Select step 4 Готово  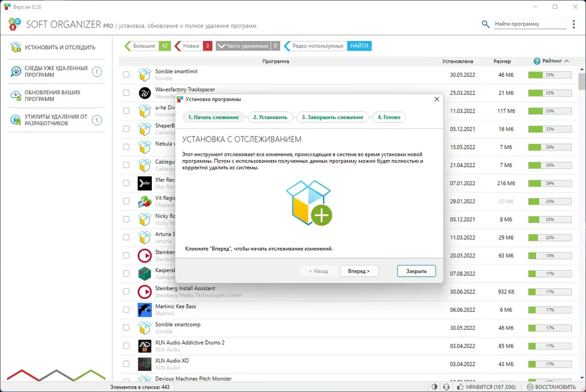pos(389,117)
